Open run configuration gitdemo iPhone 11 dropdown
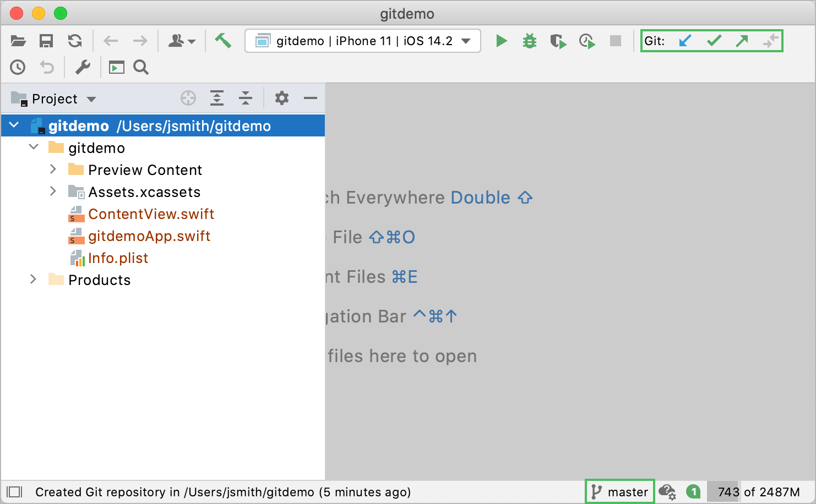 click(363, 41)
